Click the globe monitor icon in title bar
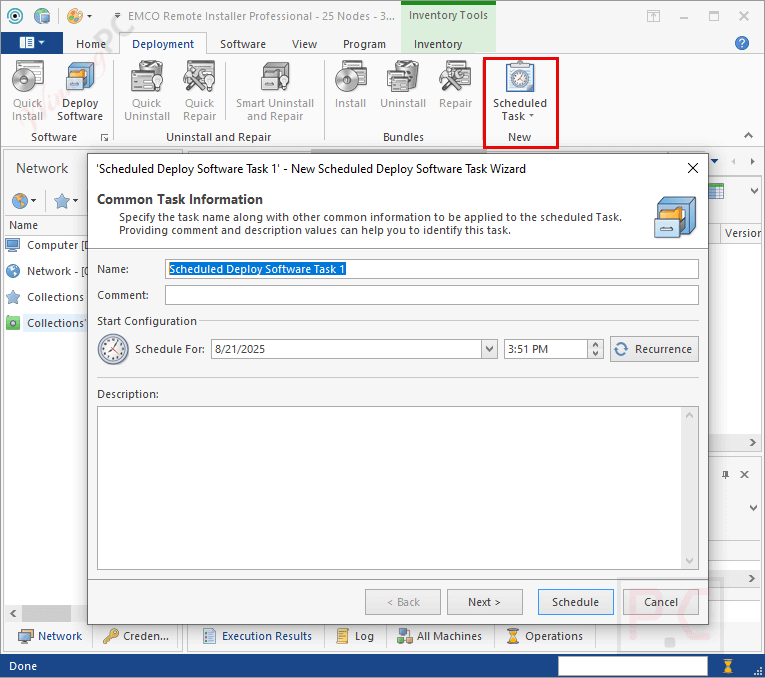765x678 pixels. [x=42, y=16]
